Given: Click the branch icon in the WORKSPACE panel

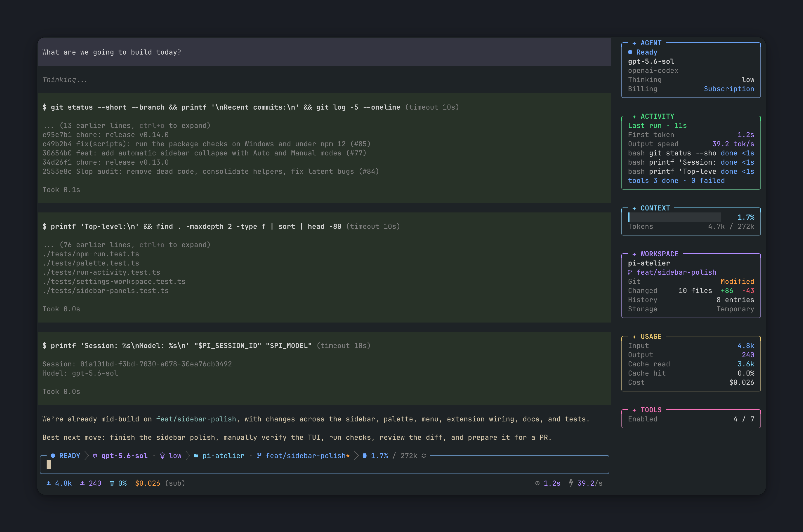Looking at the screenshot, I should [x=630, y=272].
